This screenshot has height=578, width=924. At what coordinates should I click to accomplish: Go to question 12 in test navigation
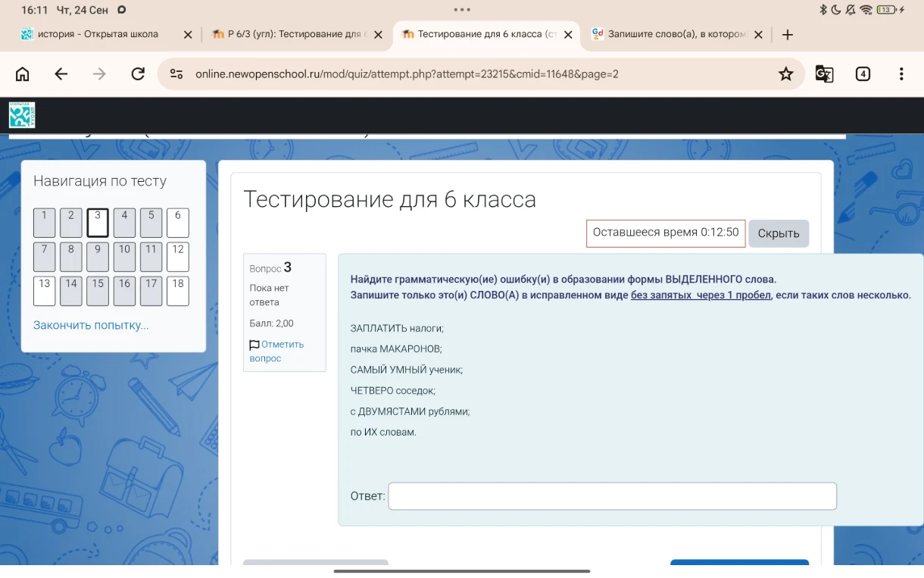[x=178, y=257]
